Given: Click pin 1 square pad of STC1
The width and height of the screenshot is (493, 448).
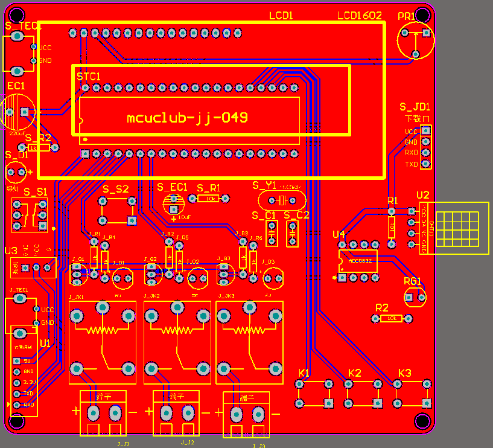Looking at the screenshot, I should click(x=85, y=153).
